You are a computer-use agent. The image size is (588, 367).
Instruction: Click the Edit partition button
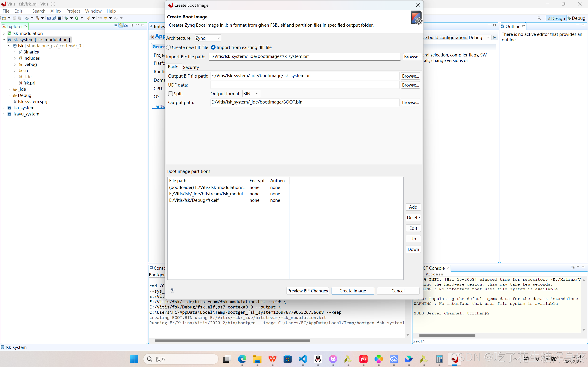[x=413, y=228]
